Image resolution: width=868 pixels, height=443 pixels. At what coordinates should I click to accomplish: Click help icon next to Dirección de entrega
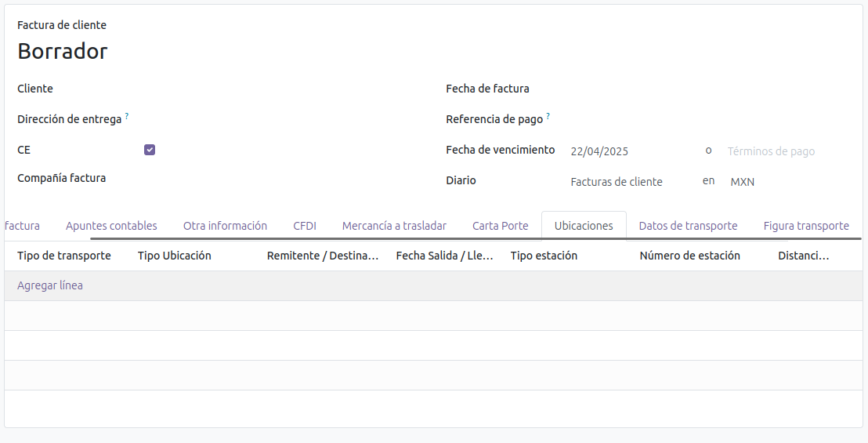coord(127,116)
